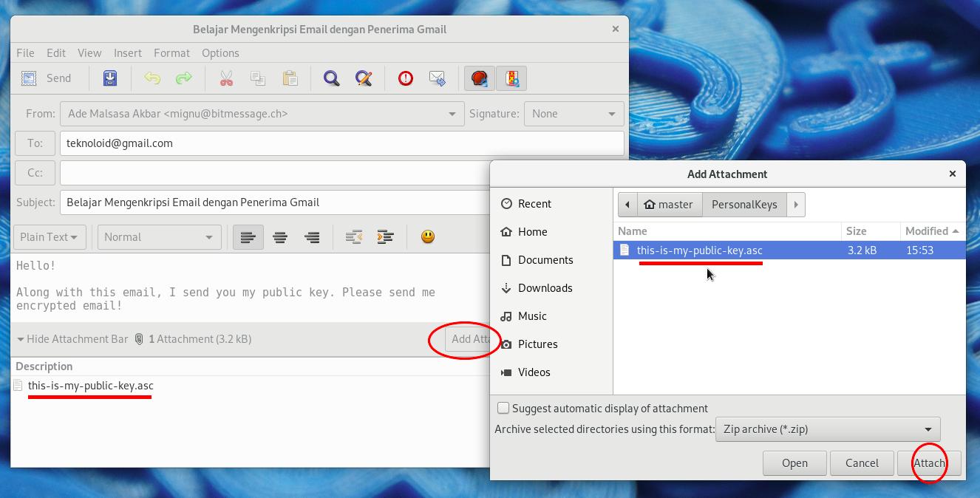Open the Format menu

[172, 53]
